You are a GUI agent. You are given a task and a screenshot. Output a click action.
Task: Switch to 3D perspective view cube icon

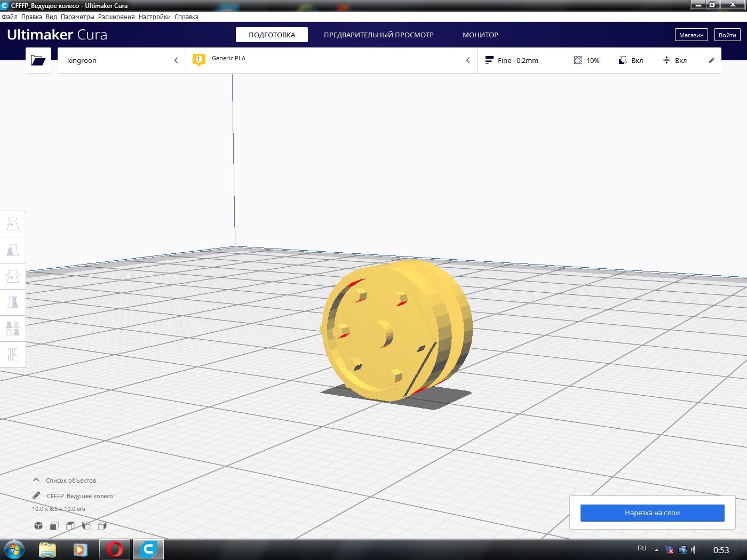point(38,526)
